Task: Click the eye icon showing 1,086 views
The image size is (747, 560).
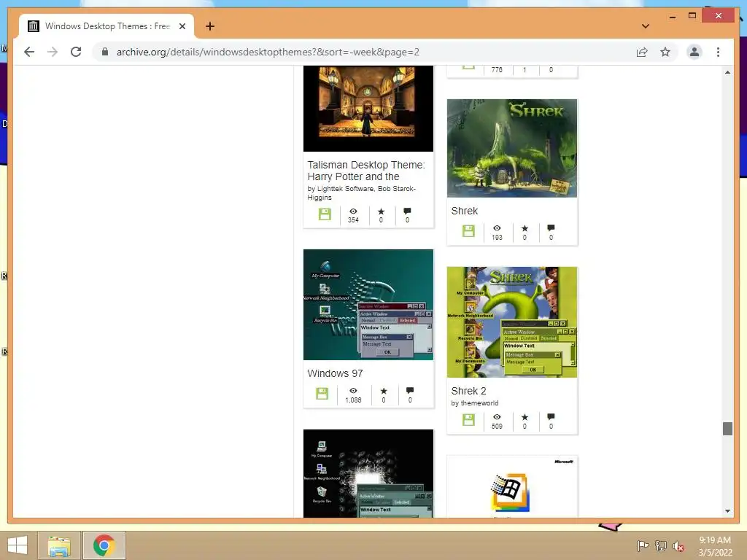Action: pyautogui.click(x=353, y=391)
